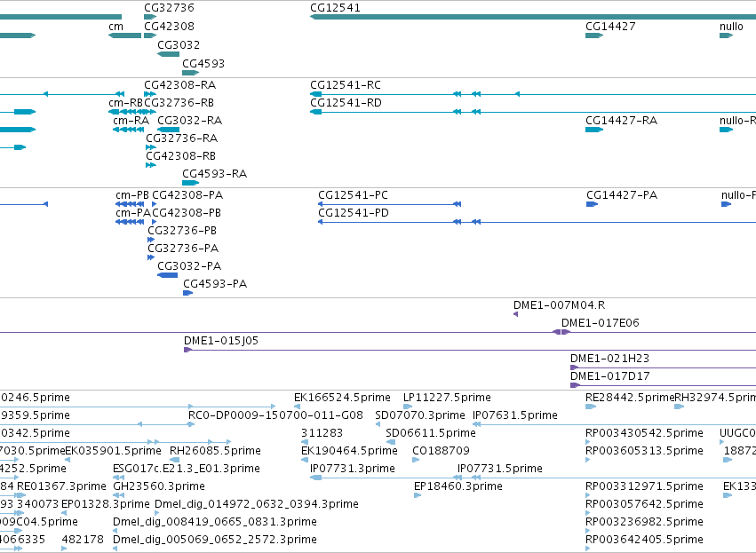Click Dmel_dig_005069_0652_2572.3prime label
Screen dimensions: 756x553
click(x=215, y=540)
